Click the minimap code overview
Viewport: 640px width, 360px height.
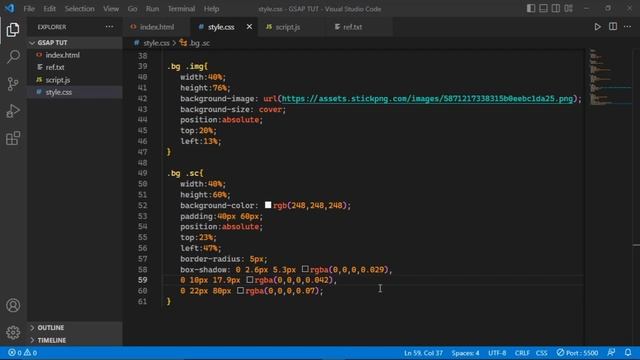(x=610, y=78)
